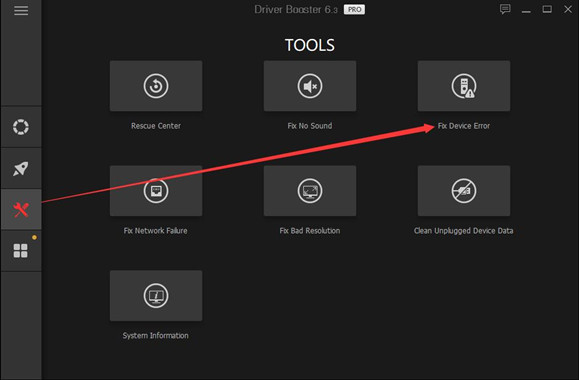579x380 pixels.
Task: Launch the Fix Device Error tile
Action: pyautogui.click(x=464, y=86)
